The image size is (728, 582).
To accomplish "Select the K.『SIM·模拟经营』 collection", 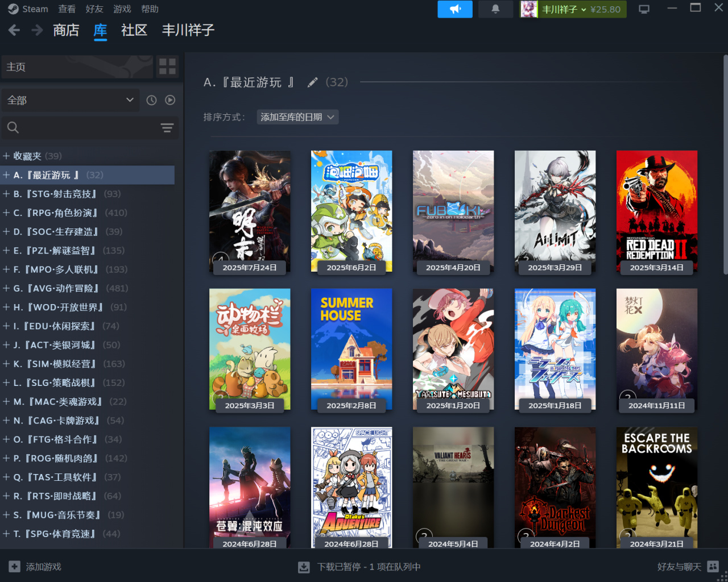I will pyautogui.click(x=88, y=364).
